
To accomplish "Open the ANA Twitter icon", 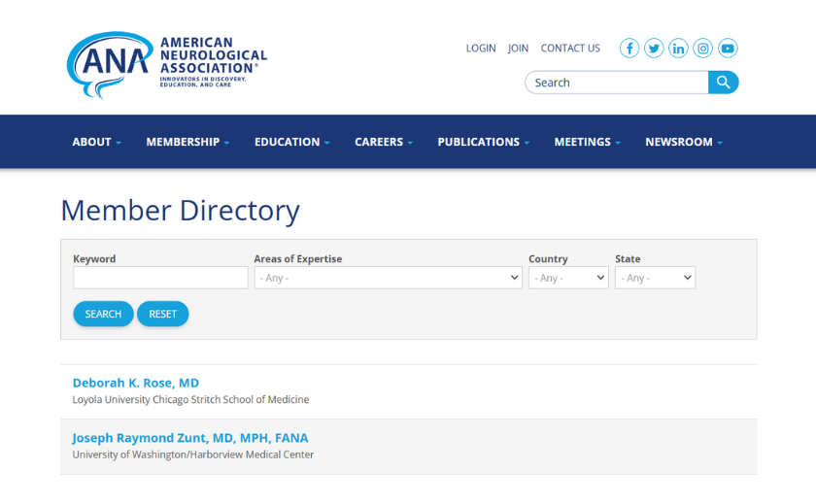I will click(654, 49).
